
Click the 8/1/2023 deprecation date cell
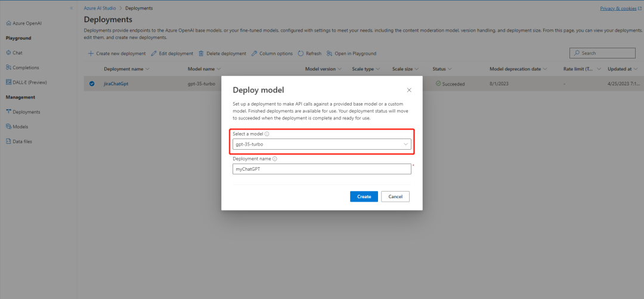pos(499,84)
